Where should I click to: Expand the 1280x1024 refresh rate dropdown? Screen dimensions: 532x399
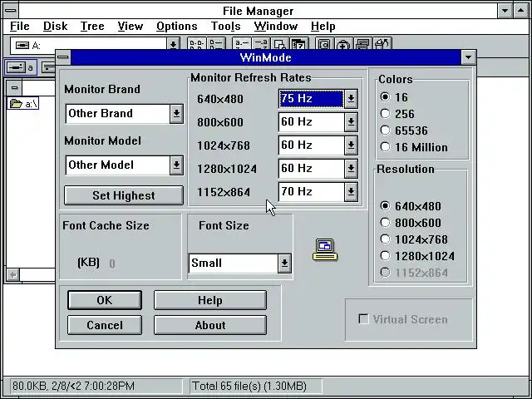tap(351, 168)
